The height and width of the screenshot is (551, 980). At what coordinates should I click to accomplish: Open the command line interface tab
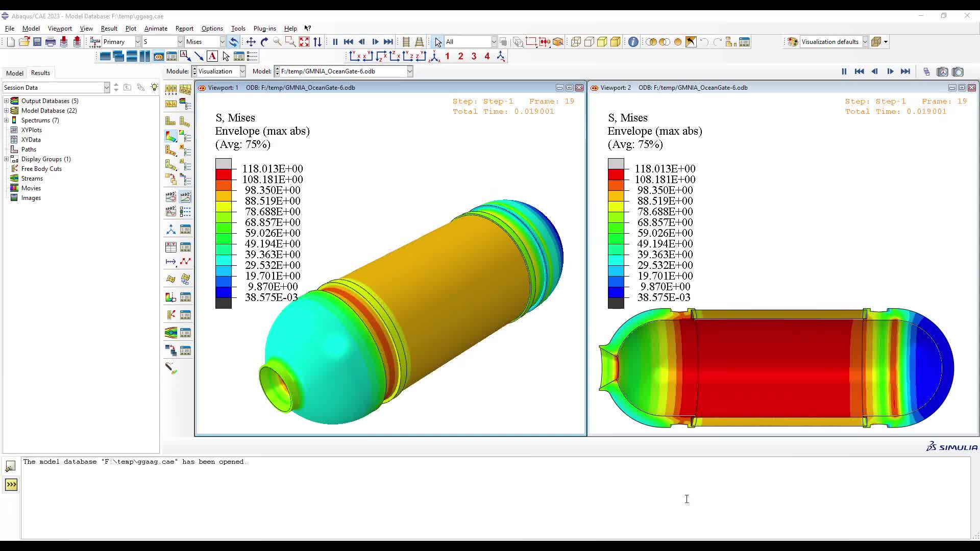click(x=11, y=485)
